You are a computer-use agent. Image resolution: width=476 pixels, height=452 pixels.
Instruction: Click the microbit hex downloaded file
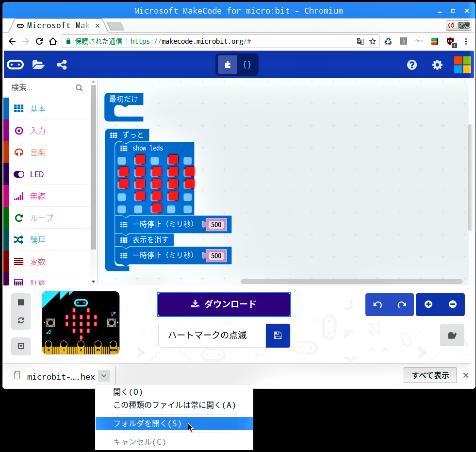point(55,376)
